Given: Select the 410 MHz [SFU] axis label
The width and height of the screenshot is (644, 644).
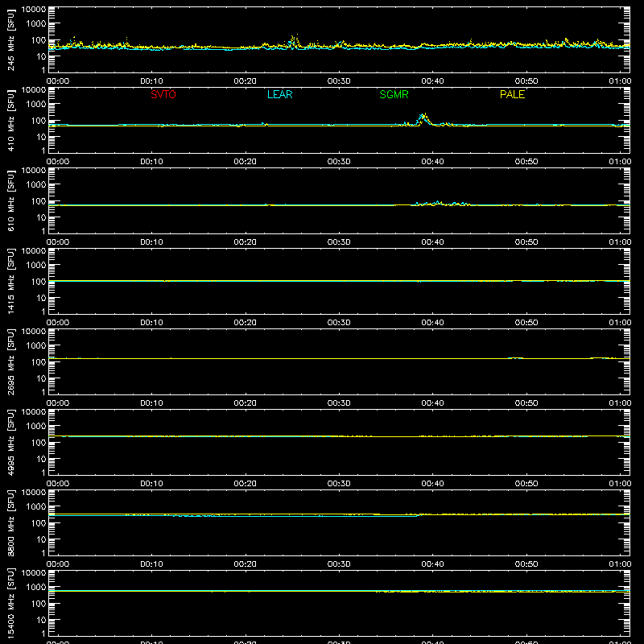Looking at the screenshot, I should tap(11, 121).
